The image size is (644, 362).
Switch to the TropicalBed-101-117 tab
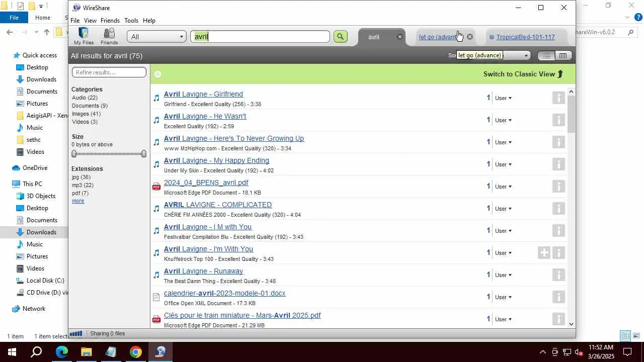pyautogui.click(x=525, y=37)
